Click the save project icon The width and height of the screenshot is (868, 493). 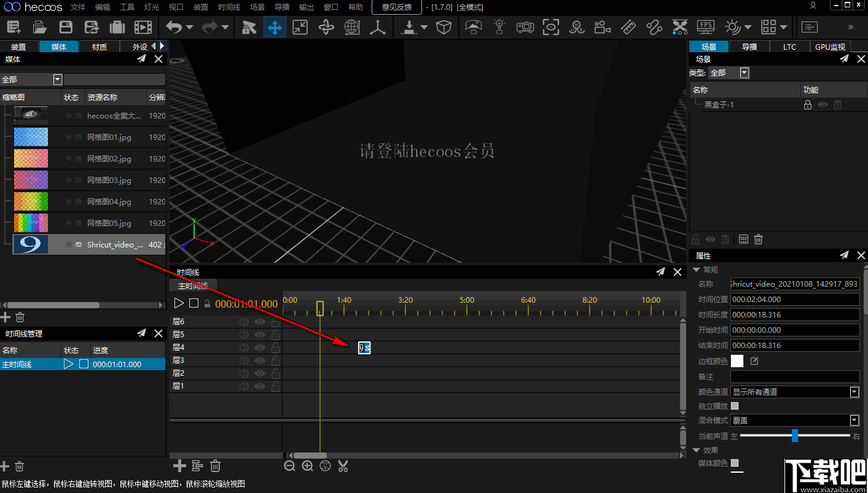(66, 27)
